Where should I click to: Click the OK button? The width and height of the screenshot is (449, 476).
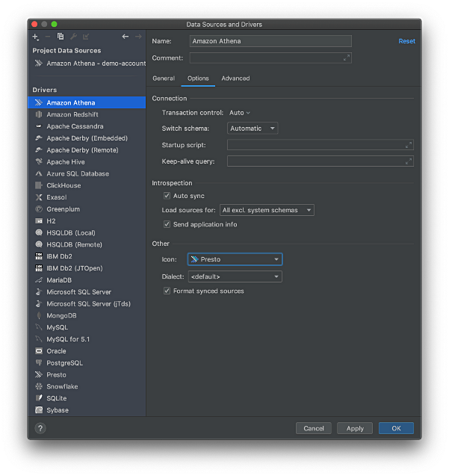point(396,428)
